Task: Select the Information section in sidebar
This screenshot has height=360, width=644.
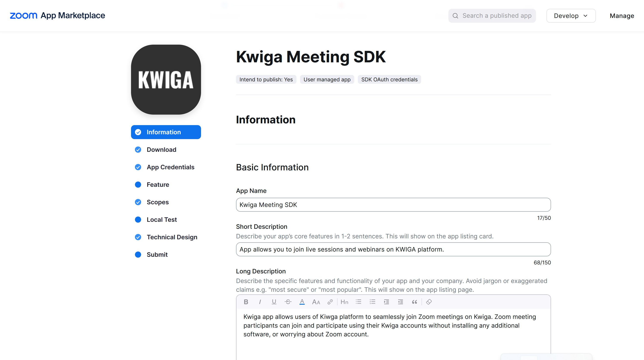Action: click(166, 132)
